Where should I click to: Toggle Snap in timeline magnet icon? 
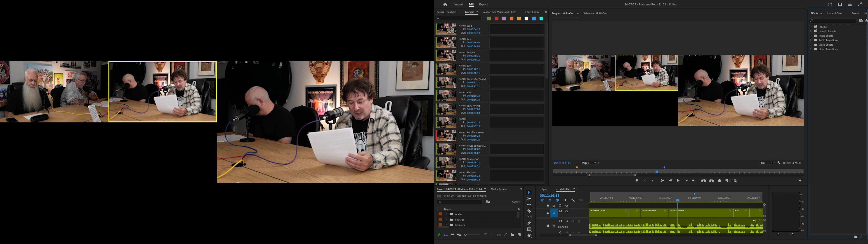click(x=550, y=200)
